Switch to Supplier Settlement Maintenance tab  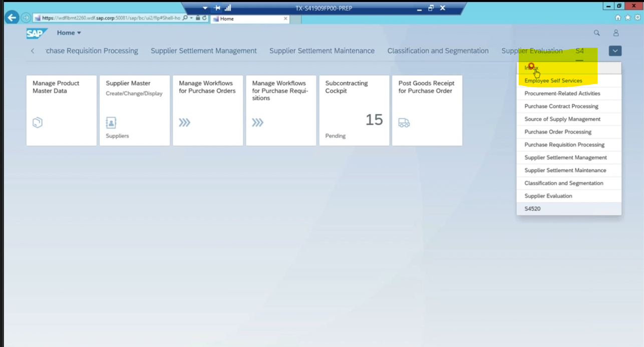tap(322, 51)
